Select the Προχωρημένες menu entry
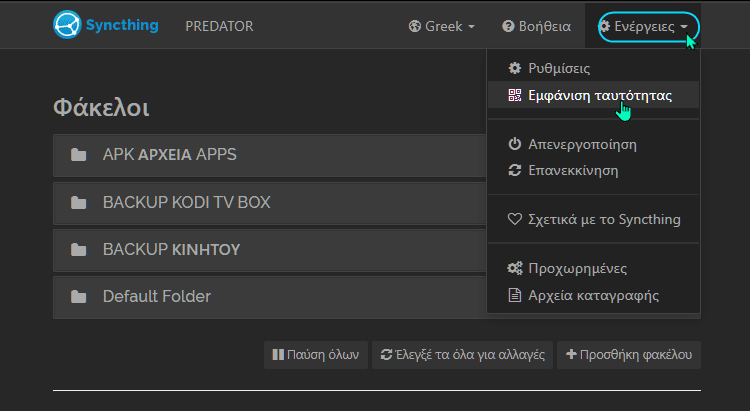Viewport: 750px width, 411px height. click(x=593, y=268)
